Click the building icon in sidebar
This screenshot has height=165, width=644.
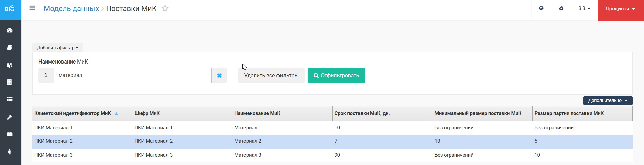pyautogui.click(x=10, y=82)
